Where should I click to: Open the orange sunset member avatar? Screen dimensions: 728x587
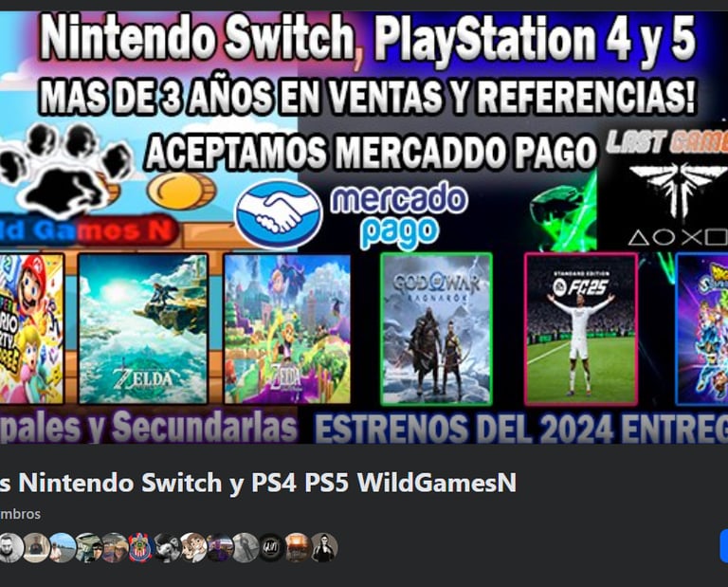click(x=298, y=547)
